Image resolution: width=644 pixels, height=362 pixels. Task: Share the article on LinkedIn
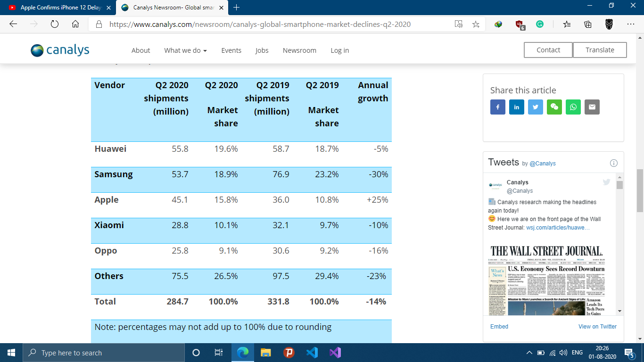(x=516, y=107)
